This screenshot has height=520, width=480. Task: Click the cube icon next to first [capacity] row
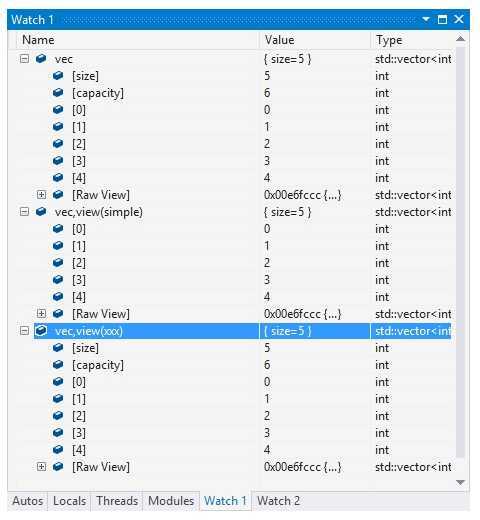click(58, 92)
